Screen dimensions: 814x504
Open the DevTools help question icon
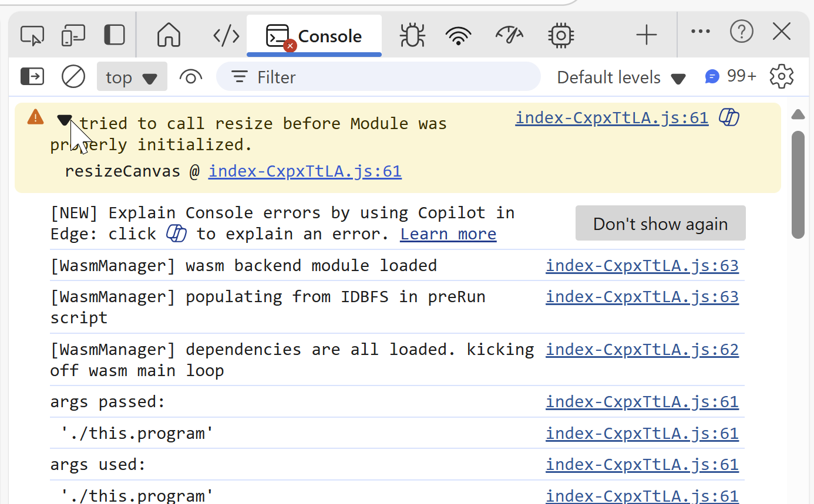pos(741,32)
